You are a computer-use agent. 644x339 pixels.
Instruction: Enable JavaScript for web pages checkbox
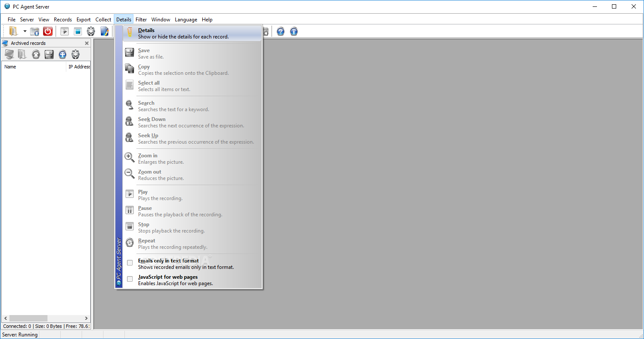pyautogui.click(x=130, y=279)
